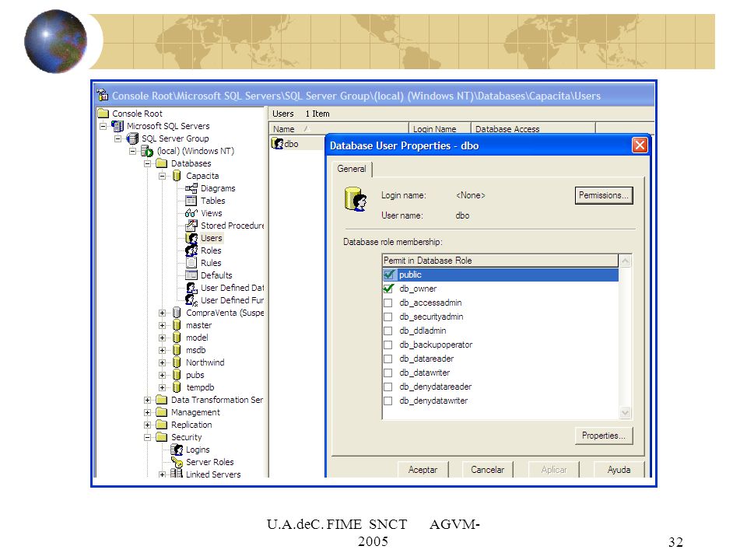The height and width of the screenshot is (560, 747).
Task: Click the Diagrams node icon
Action: pyautogui.click(x=191, y=188)
